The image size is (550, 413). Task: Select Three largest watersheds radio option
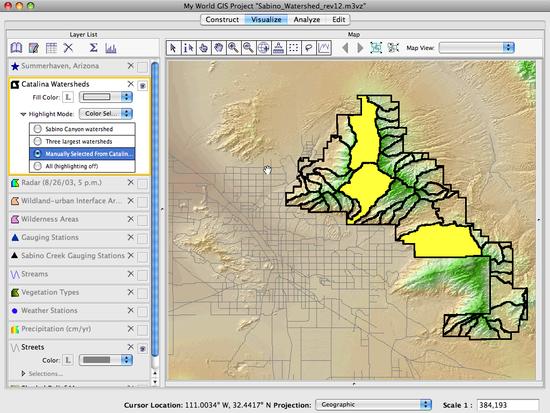point(38,141)
